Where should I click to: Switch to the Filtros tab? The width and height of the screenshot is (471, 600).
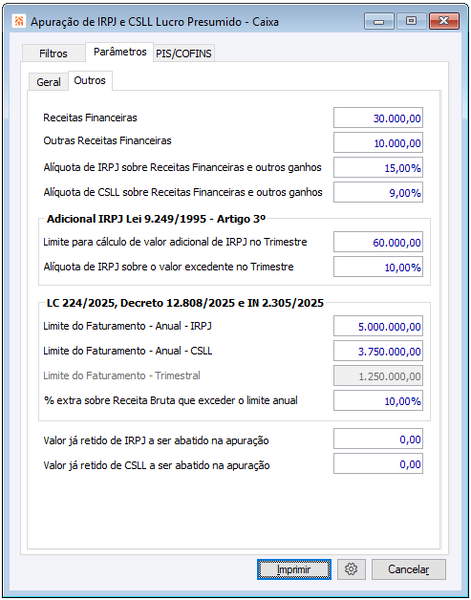53,53
